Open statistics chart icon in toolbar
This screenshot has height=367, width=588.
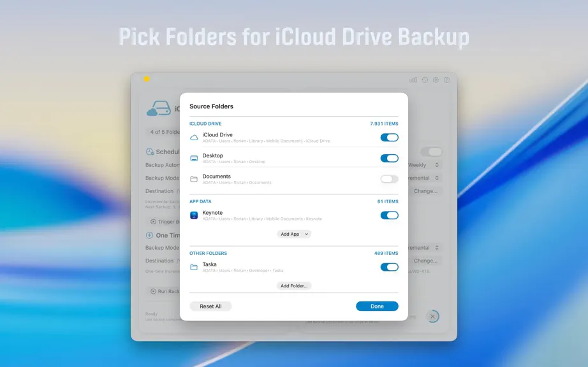pos(413,80)
